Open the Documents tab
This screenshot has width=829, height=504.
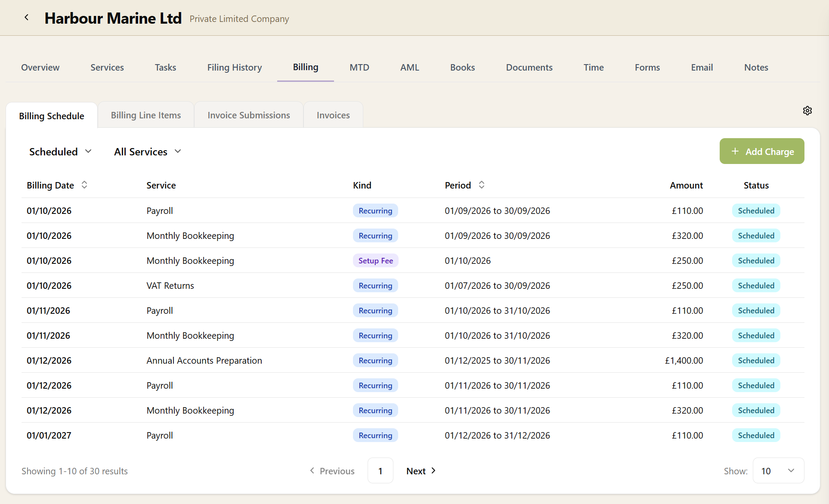(x=529, y=68)
